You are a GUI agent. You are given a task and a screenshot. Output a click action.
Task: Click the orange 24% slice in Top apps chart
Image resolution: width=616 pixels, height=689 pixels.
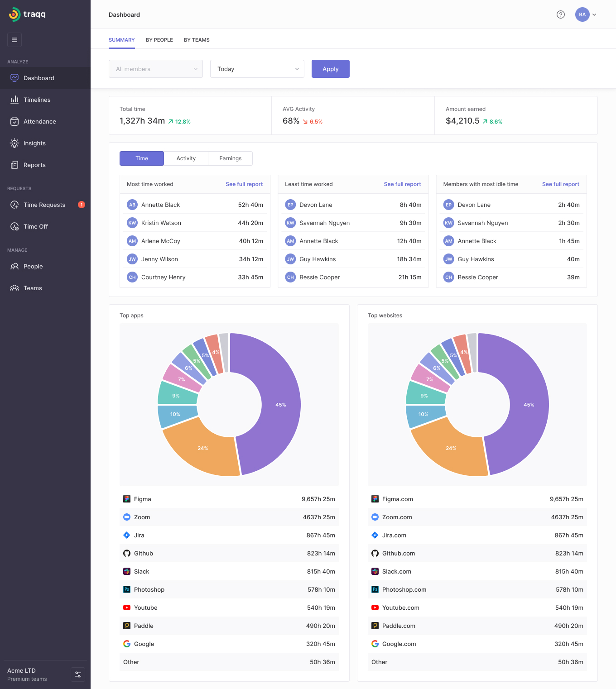[203, 448]
